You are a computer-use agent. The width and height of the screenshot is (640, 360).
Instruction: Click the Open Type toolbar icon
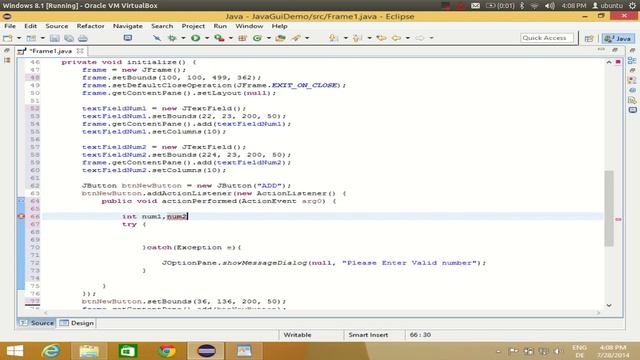click(280, 38)
